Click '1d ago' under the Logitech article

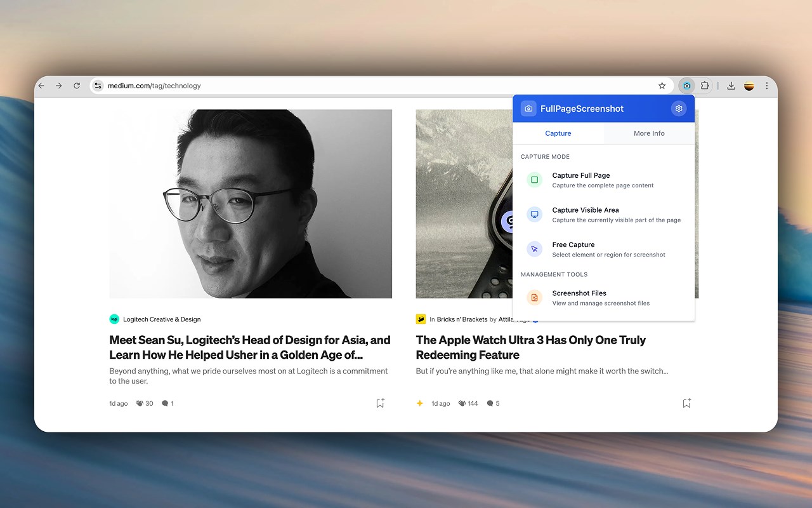coord(119,403)
